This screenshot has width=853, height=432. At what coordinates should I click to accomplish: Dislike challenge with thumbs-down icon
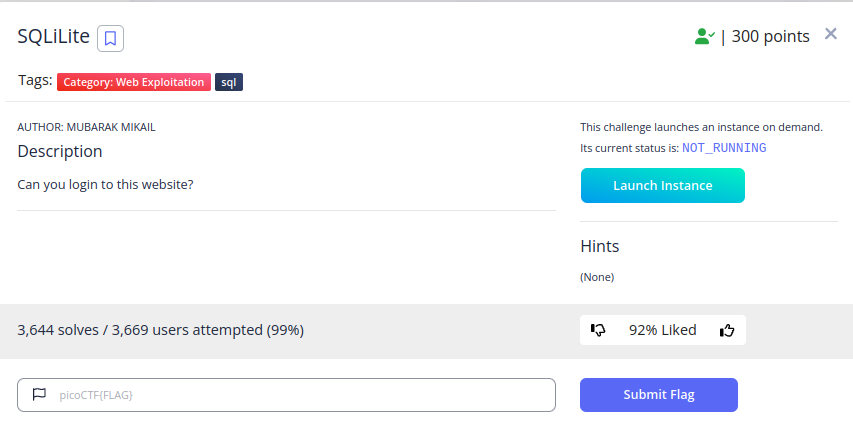(x=598, y=330)
